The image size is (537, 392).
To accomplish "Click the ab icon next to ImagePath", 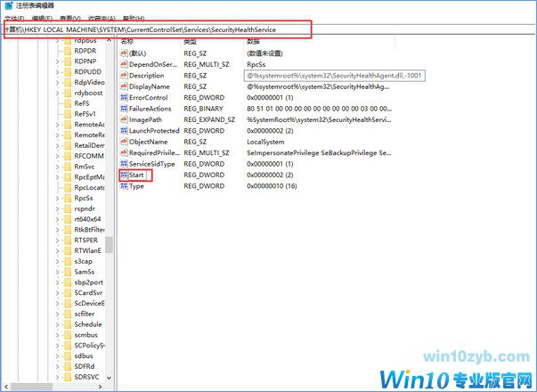I will 124,119.
